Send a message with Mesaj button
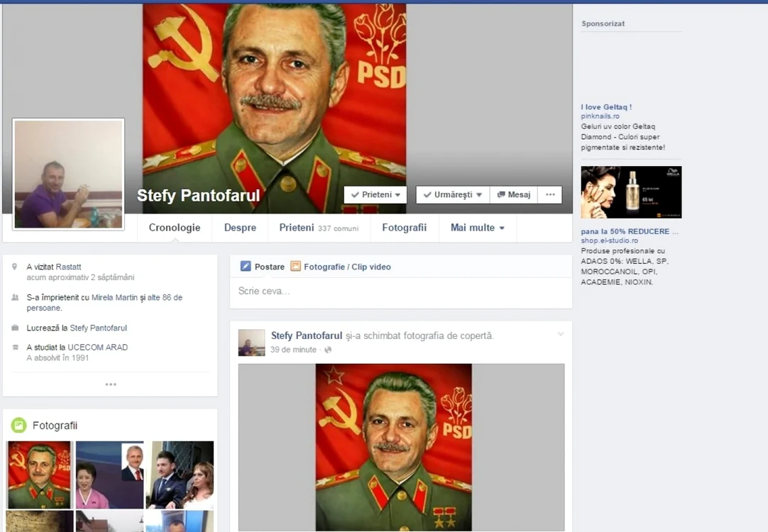 pyautogui.click(x=514, y=195)
